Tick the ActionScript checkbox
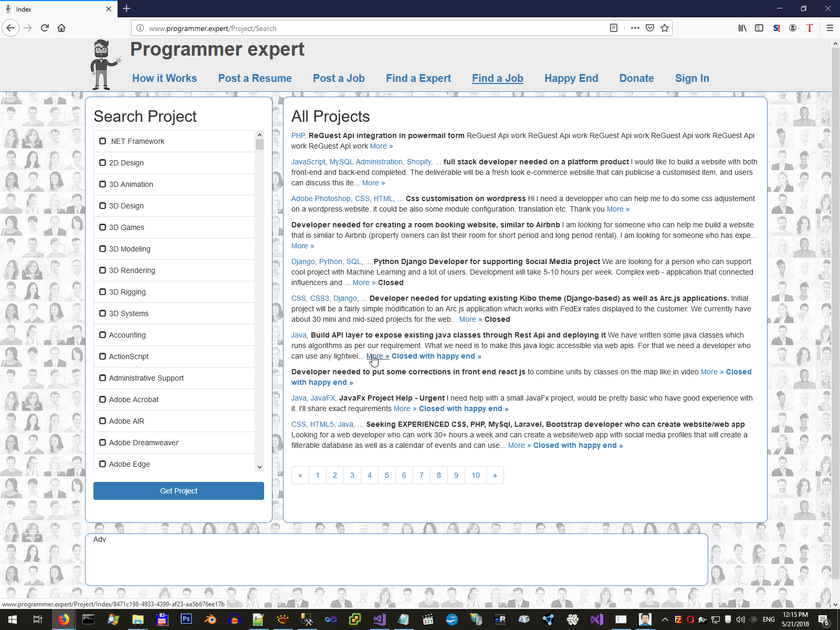840x630 pixels. click(x=103, y=356)
